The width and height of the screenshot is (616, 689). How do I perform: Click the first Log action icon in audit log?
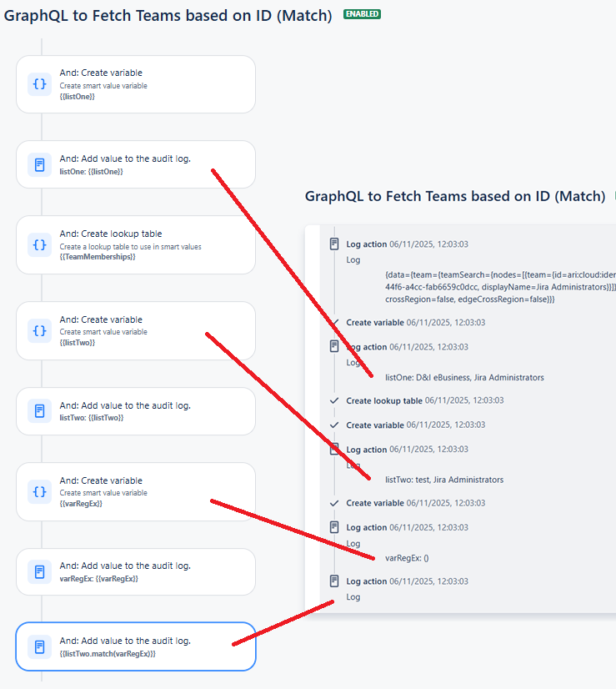coord(334,244)
